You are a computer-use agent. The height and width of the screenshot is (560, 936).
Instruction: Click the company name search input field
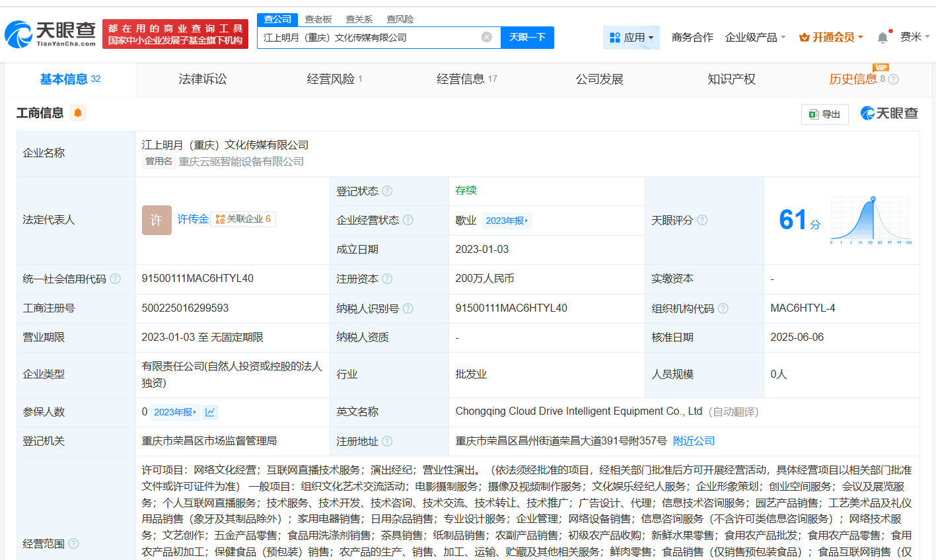tap(370, 38)
